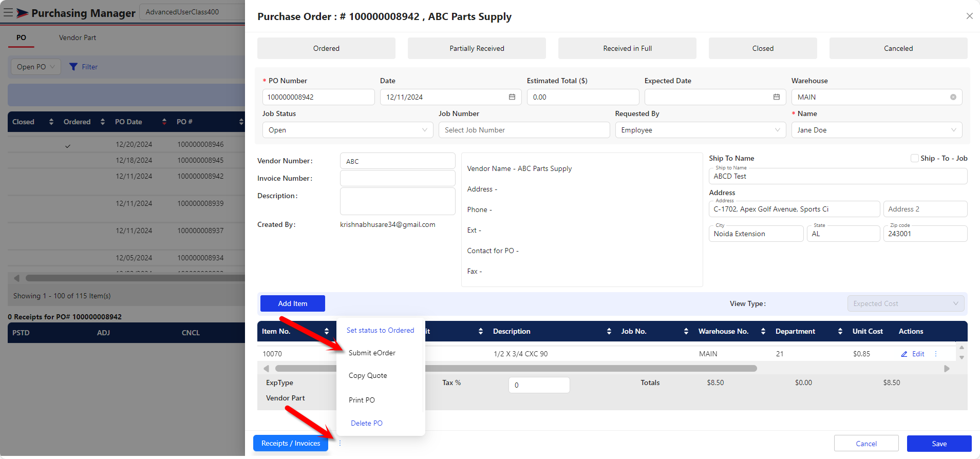Sort the PO # column in PO list

tap(241, 122)
